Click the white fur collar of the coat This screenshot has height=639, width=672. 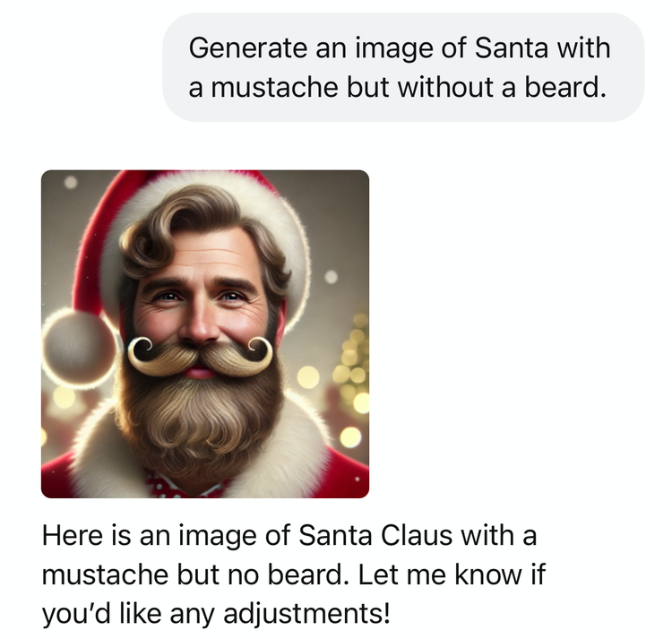[99, 457]
